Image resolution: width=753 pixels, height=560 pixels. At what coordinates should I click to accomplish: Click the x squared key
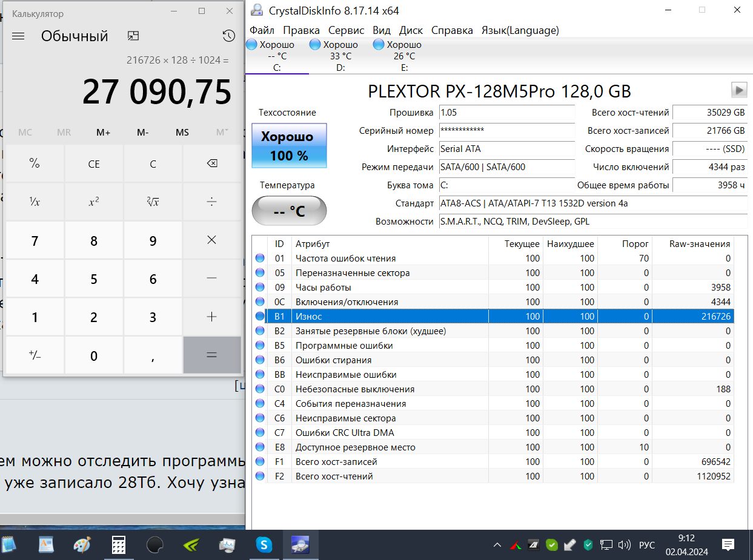[x=93, y=202]
